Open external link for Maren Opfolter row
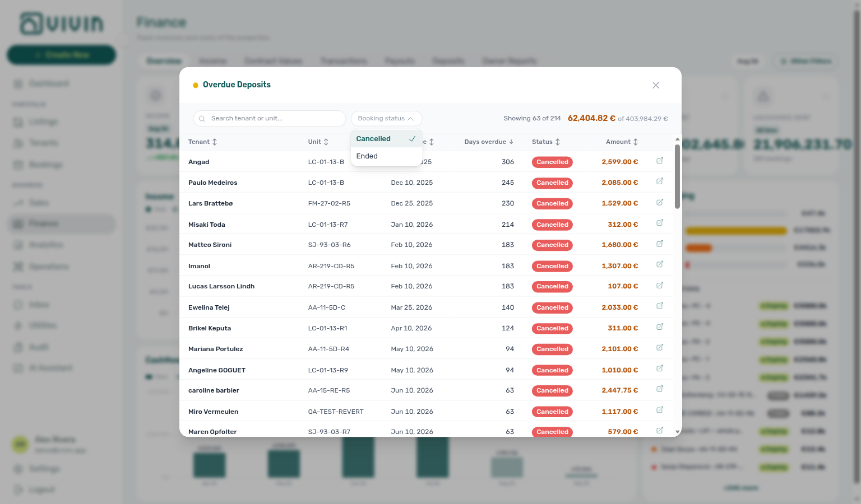This screenshot has width=861, height=504. (660, 430)
